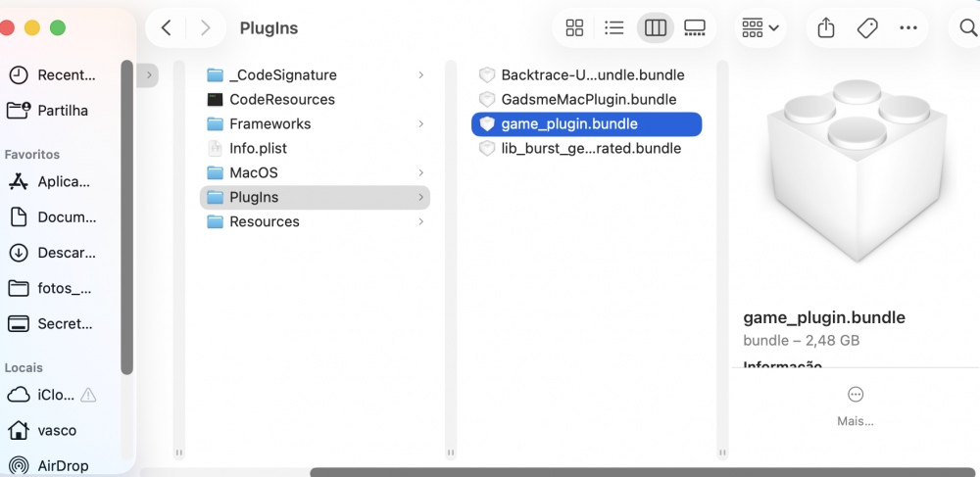Click the horizontal scrollbar at bottom
Image resolution: width=980 pixels, height=477 pixels.
(643, 472)
